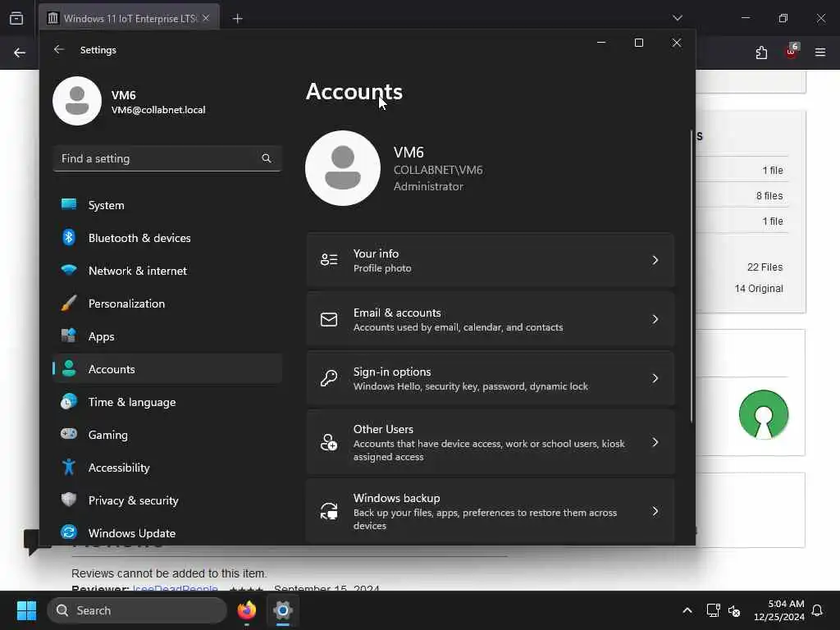Click the taskbar Search box
The width and height of the screenshot is (840, 630).
137,610
